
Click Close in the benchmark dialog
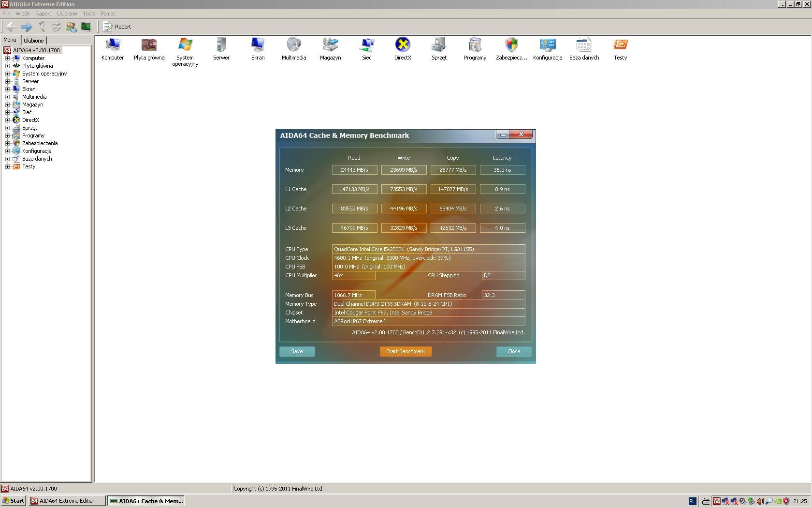(513, 351)
